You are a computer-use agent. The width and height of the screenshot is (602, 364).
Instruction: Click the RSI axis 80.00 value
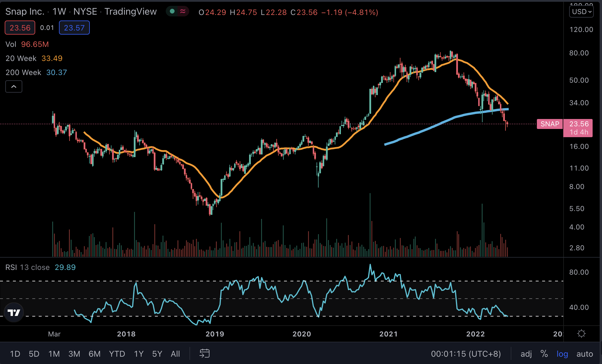579,272
